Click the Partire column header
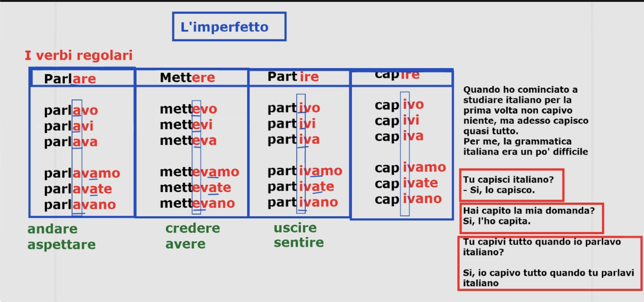The width and height of the screenshot is (644, 302). click(x=293, y=77)
